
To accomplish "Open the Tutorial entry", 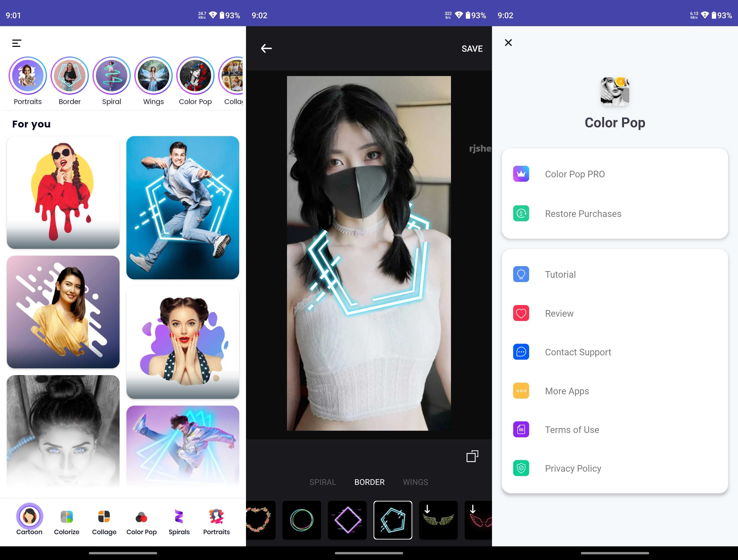I will click(x=615, y=274).
